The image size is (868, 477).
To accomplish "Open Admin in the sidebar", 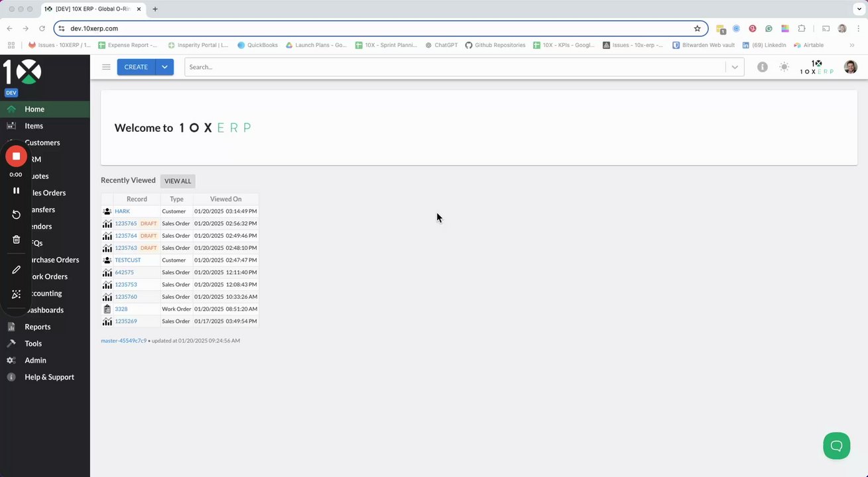I will [44, 360].
